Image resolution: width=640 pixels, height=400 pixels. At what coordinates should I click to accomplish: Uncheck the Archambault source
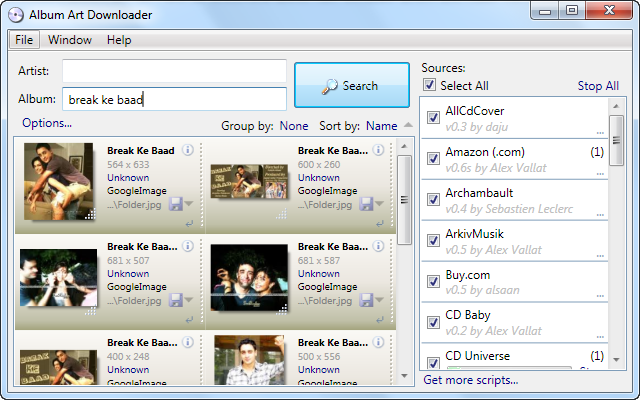point(433,200)
